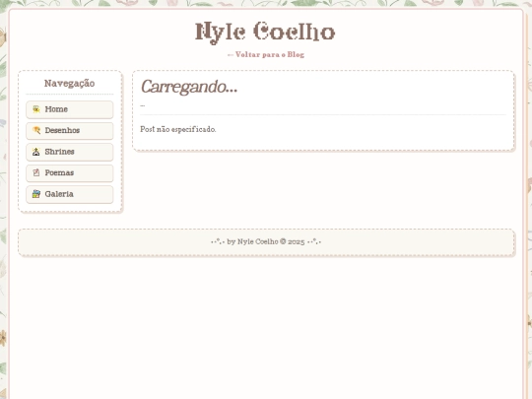This screenshot has width=532, height=399.
Task: Click the 'Post não especificado.' message
Action: pyautogui.click(x=178, y=129)
